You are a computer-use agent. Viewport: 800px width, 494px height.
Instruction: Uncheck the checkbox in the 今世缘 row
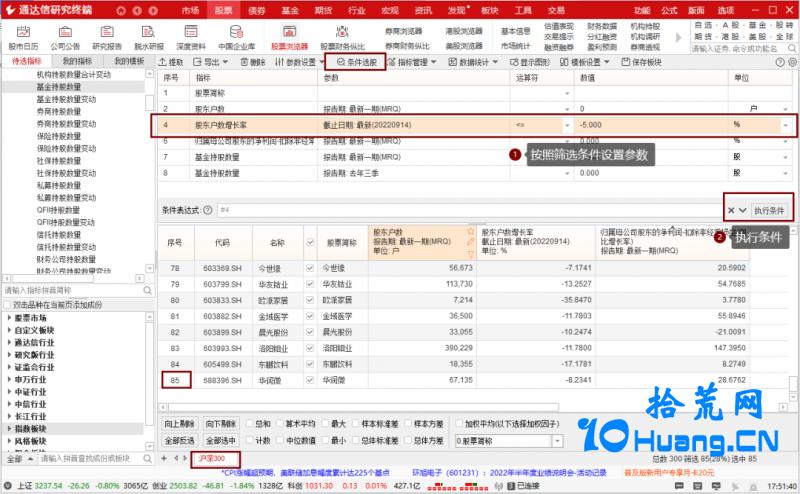click(x=310, y=268)
